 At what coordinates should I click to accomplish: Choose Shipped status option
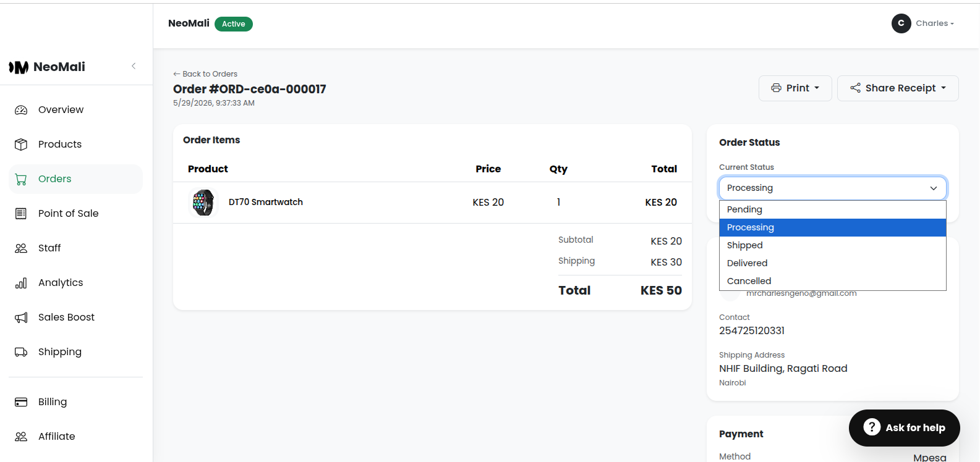click(832, 245)
